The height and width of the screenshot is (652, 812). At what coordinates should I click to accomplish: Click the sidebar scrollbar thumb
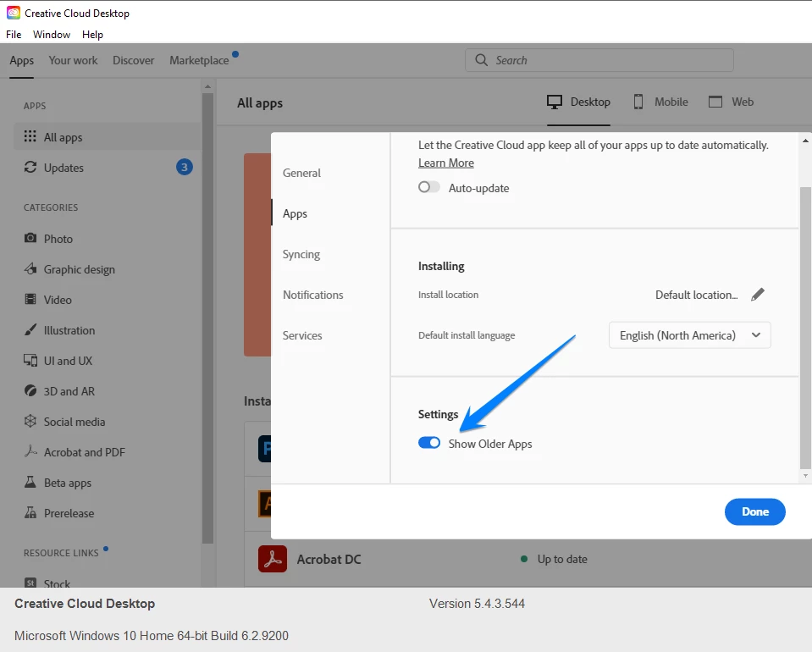[207, 318]
